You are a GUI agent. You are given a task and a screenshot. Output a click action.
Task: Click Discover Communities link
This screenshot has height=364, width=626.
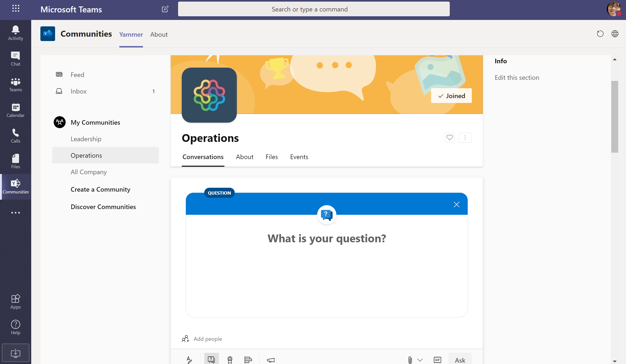pyautogui.click(x=103, y=207)
